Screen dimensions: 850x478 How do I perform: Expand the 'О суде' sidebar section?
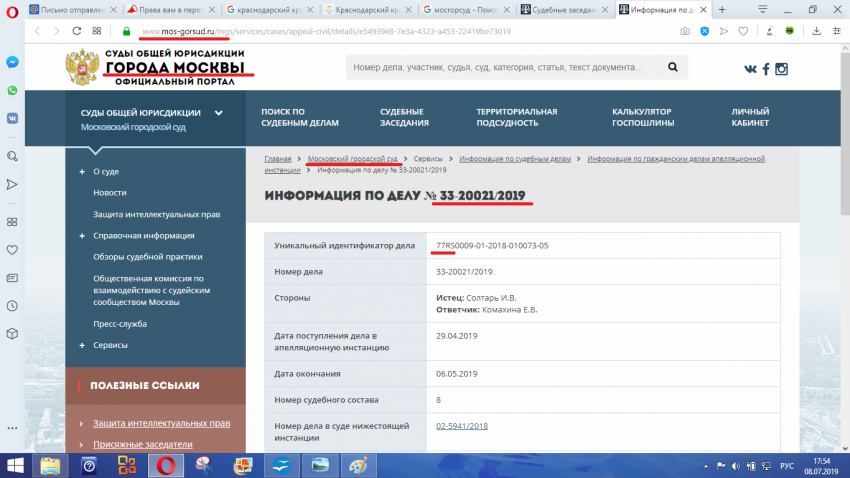tap(82, 171)
